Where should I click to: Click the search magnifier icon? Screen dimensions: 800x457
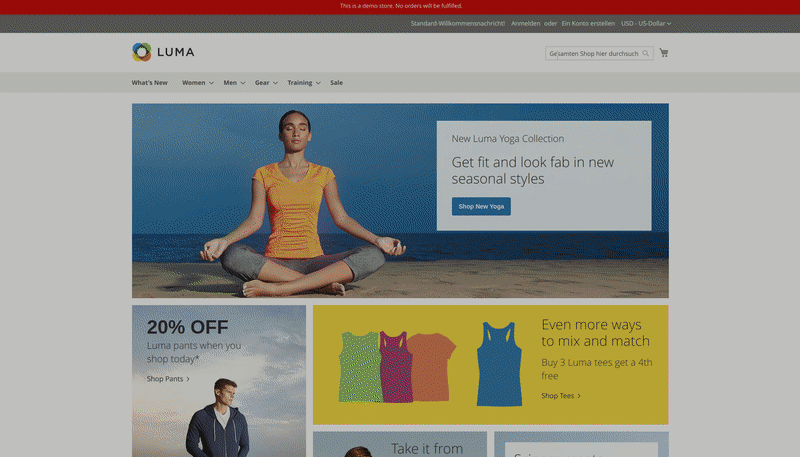pyautogui.click(x=645, y=53)
